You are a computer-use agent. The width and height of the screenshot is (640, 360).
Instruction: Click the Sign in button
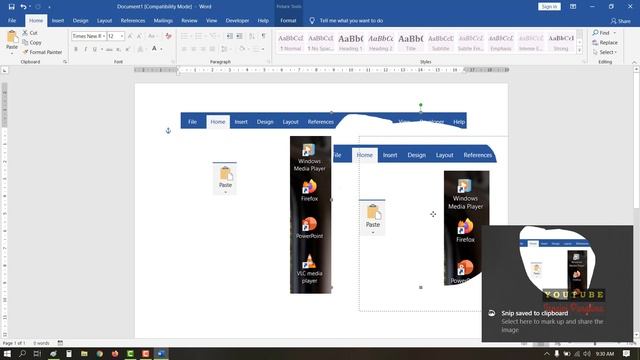(x=549, y=7)
